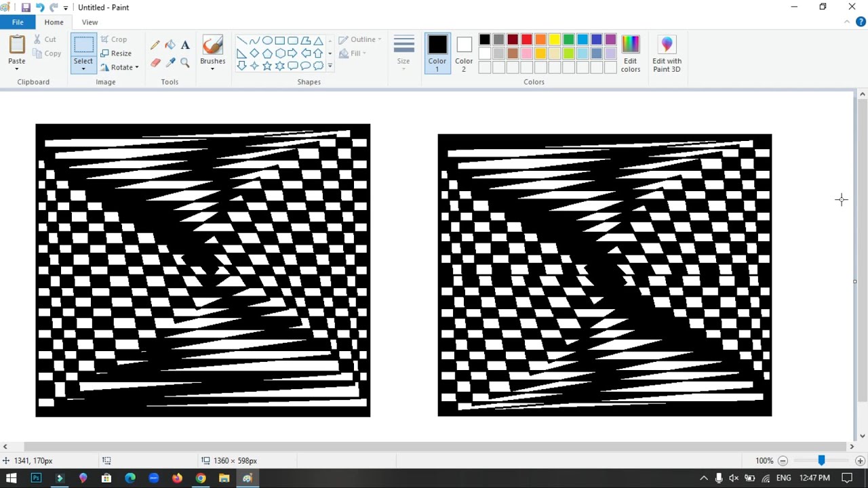Select the Text tool
Image resolution: width=868 pixels, height=488 pixels.
click(x=184, y=45)
